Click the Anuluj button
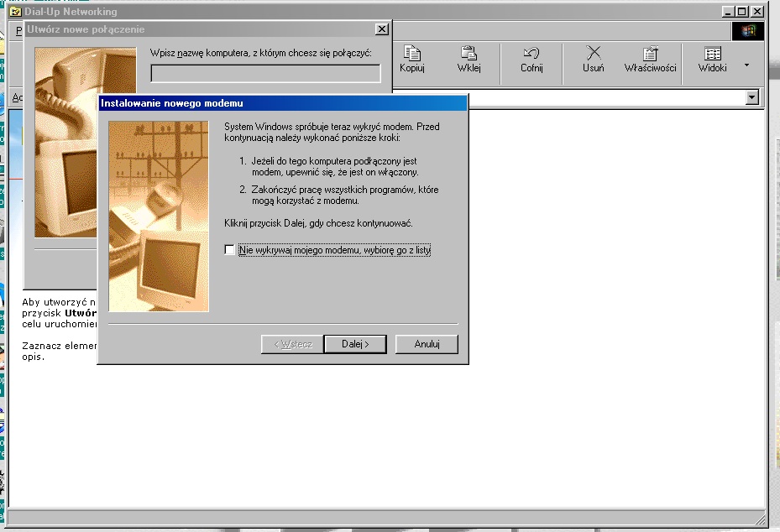The height and width of the screenshot is (532, 780). click(427, 344)
